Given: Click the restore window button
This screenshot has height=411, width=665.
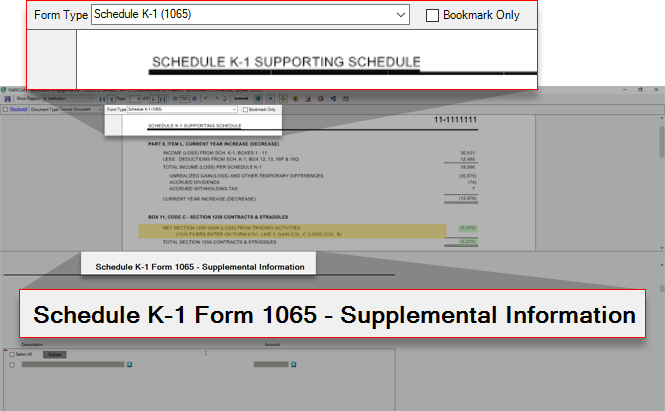Looking at the screenshot, I should click(640, 89).
